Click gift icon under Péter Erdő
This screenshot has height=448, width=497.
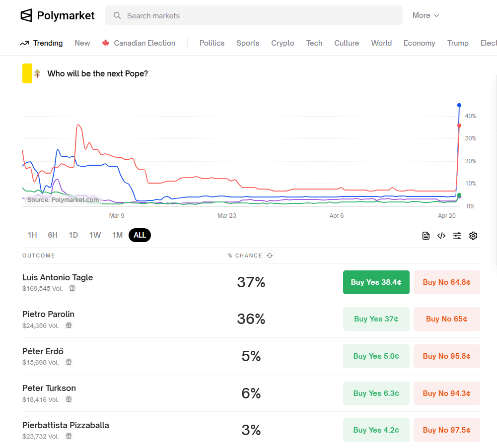pyautogui.click(x=69, y=362)
